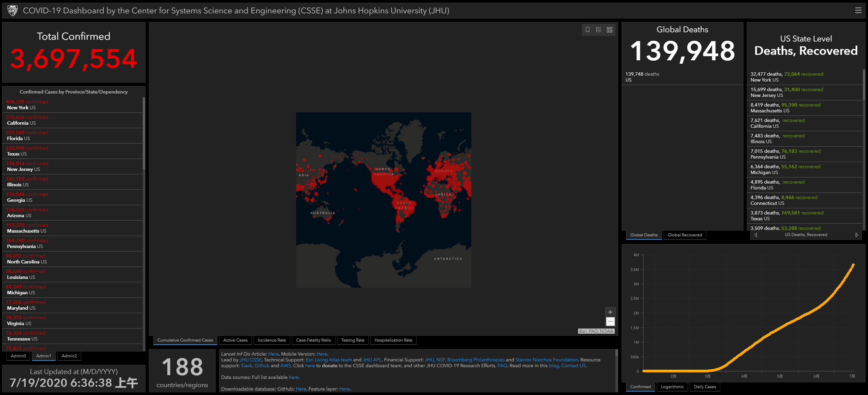The image size is (868, 395).
Task: Follow the Bloomberg Philanthropies link
Action: tap(476, 360)
